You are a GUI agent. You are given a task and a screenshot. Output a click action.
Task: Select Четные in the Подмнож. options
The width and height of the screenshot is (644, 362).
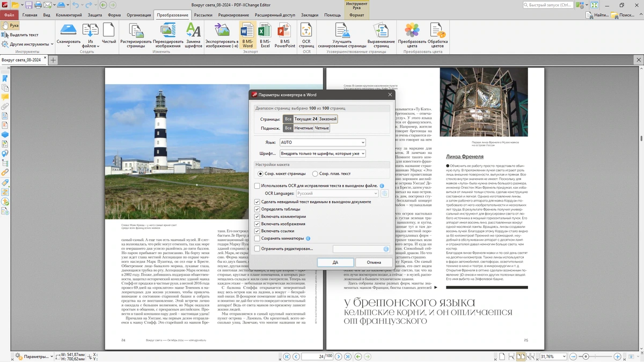tap(321, 128)
